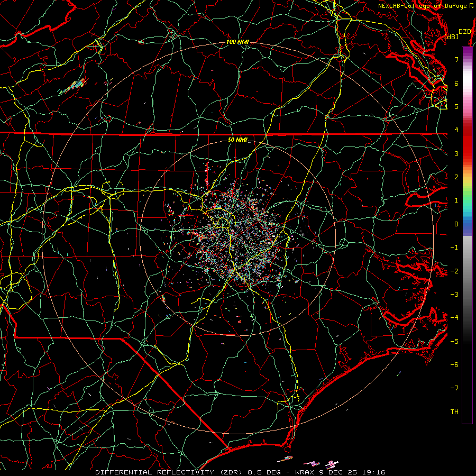Select the 7 dB tick label
Screen dimensions: 476x476
(456, 59)
